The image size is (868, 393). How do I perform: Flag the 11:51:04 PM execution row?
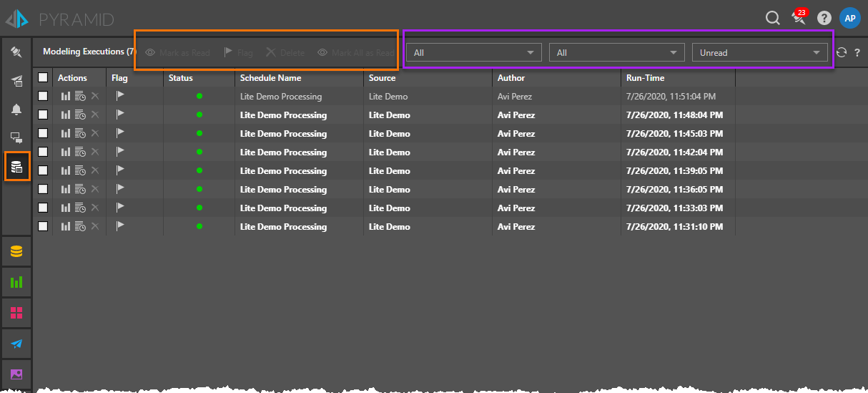point(120,95)
